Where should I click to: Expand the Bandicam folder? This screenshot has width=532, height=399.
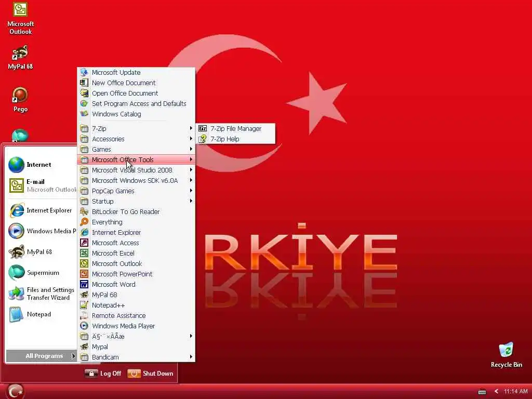(x=136, y=357)
